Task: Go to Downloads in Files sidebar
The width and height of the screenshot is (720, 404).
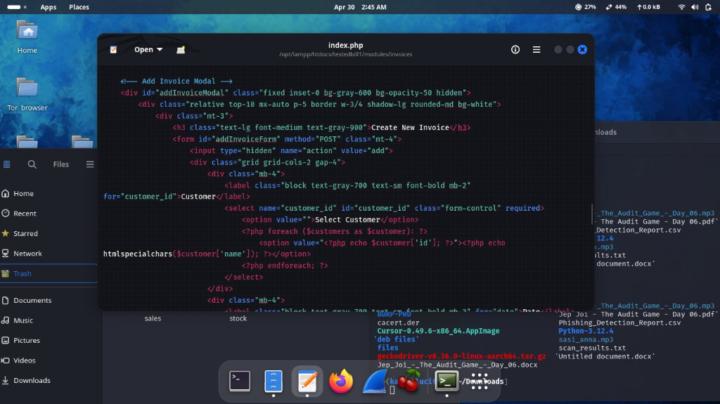Action: [x=32, y=380]
